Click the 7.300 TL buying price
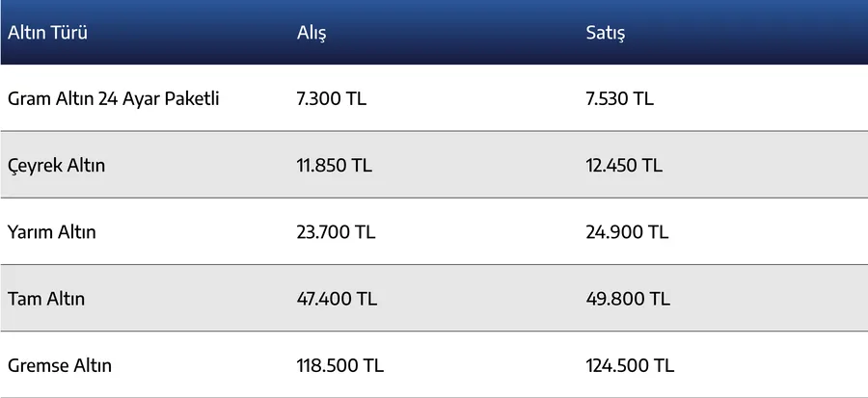The height and width of the screenshot is (398, 868). coord(332,98)
